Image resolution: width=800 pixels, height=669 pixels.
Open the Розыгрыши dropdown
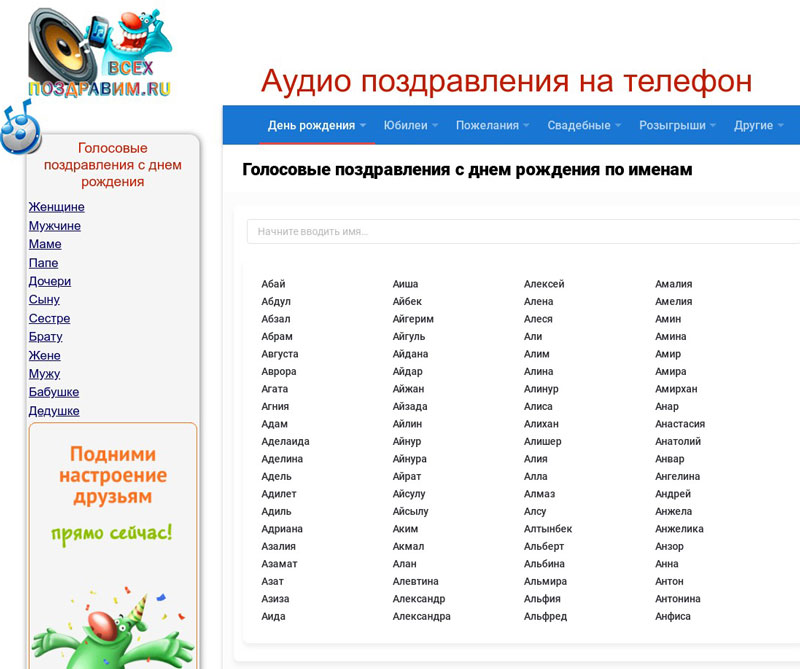pyautogui.click(x=678, y=126)
